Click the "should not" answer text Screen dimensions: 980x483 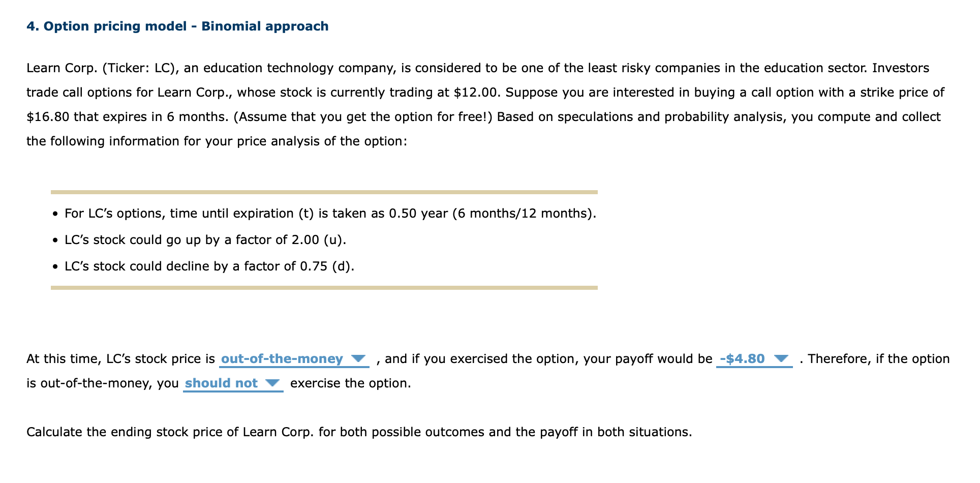click(221, 383)
